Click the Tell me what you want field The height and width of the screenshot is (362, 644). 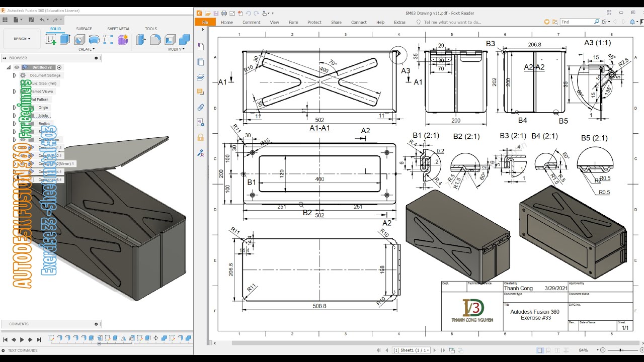tap(449, 22)
